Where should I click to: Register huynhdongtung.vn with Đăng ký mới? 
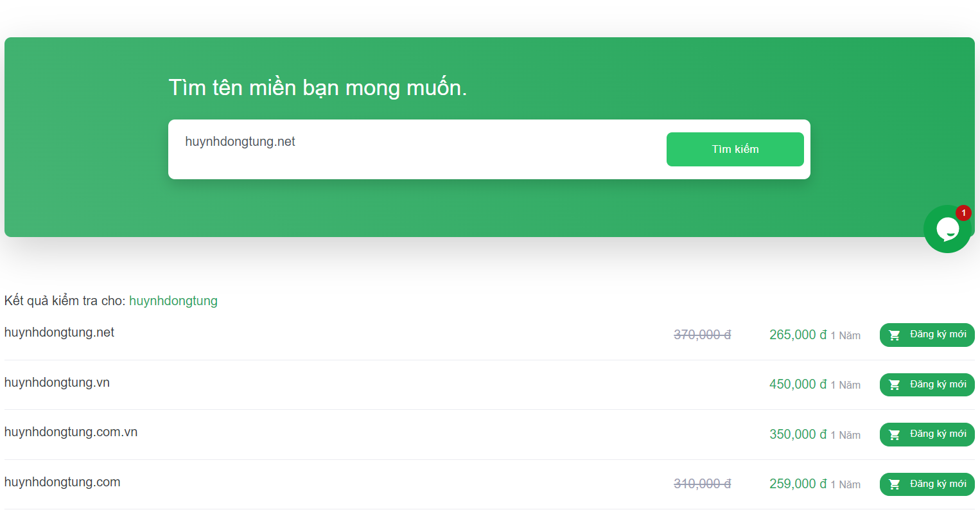927,385
